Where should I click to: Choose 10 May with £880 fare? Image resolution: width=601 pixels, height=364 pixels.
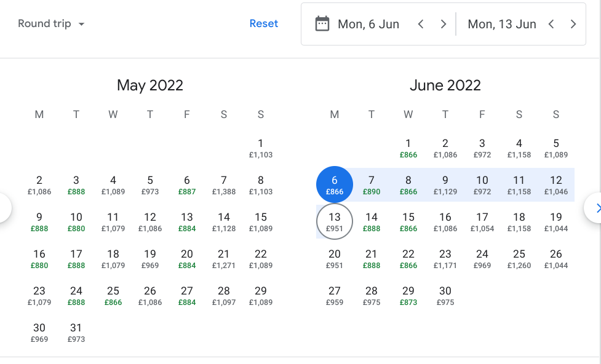pos(76,221)
